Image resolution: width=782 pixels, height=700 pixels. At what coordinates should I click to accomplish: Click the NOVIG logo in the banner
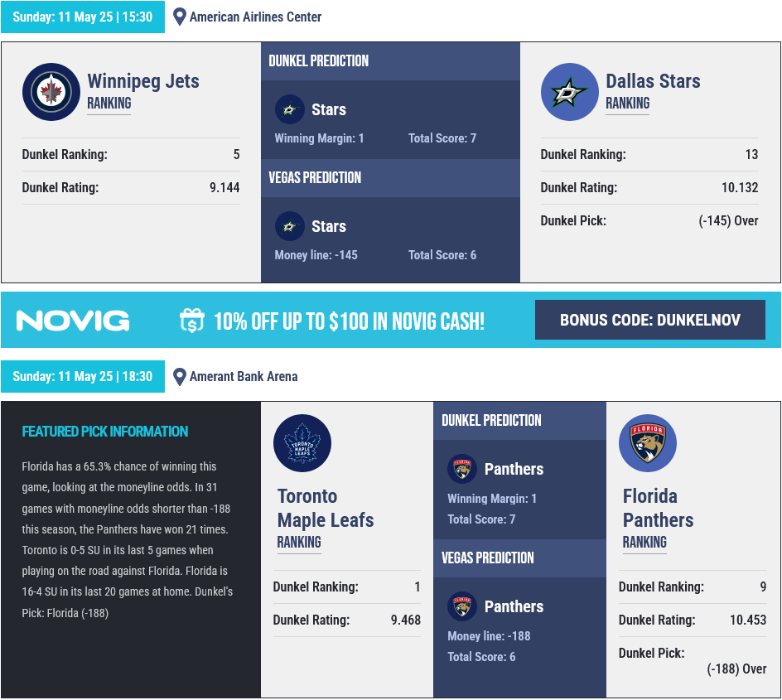[73, 321]
